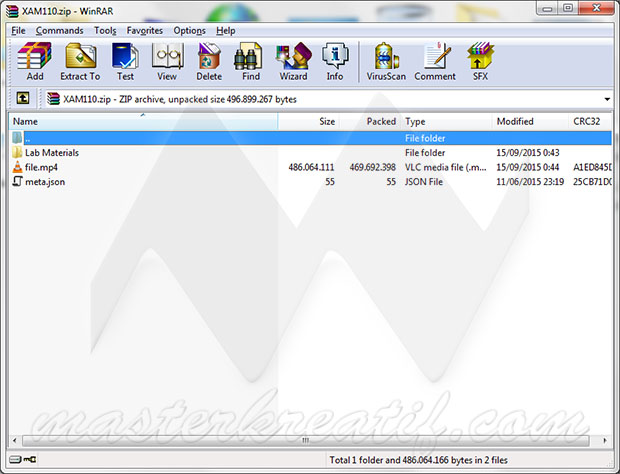
Task: Open the Favorites menu
Action: pyautogui.click(x=144, y=30)
